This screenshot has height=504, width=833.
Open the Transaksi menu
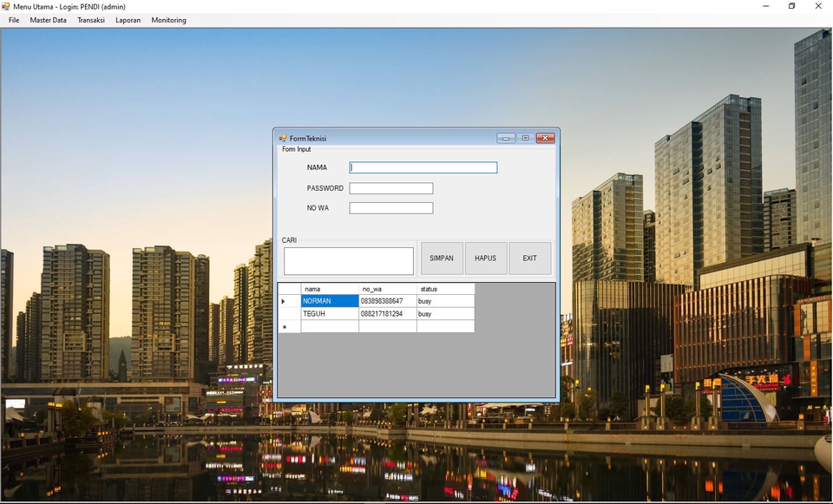pyautogui.click(x=91, y=20)
